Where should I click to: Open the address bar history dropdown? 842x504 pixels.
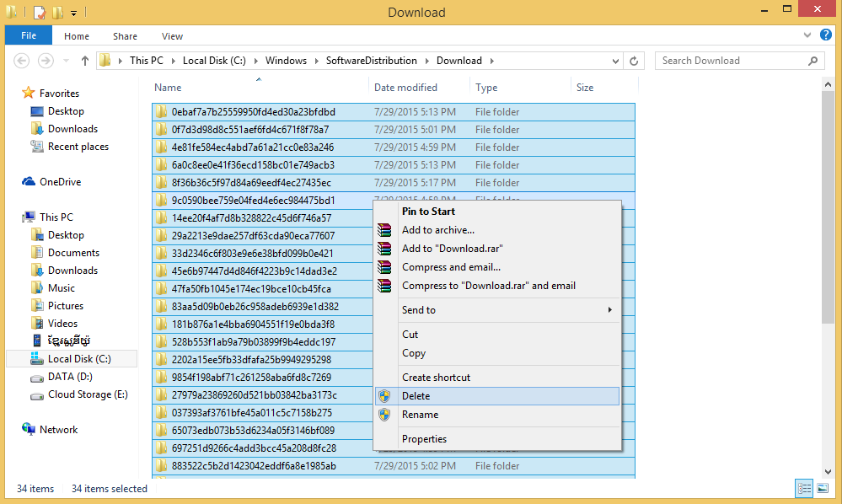615,62
